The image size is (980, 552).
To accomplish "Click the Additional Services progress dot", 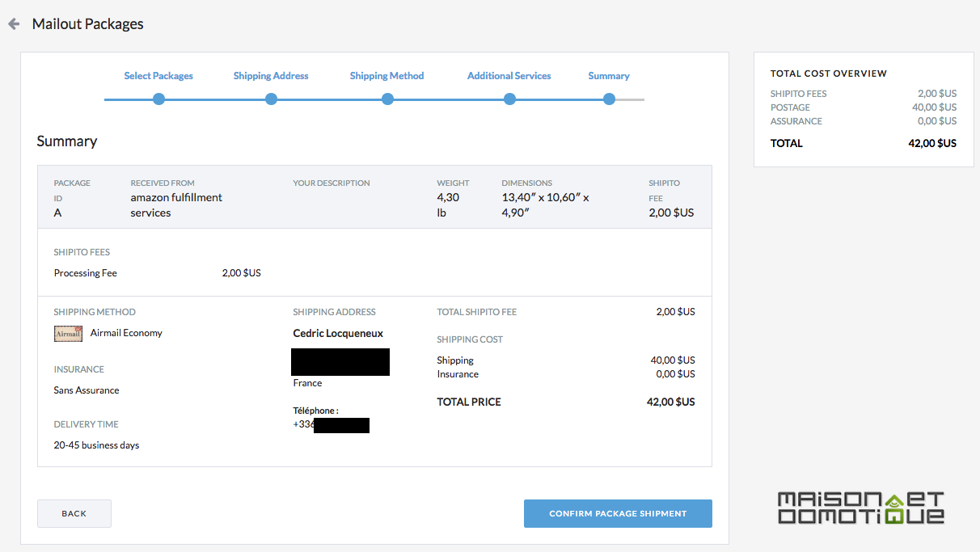I will click(509, 99).
